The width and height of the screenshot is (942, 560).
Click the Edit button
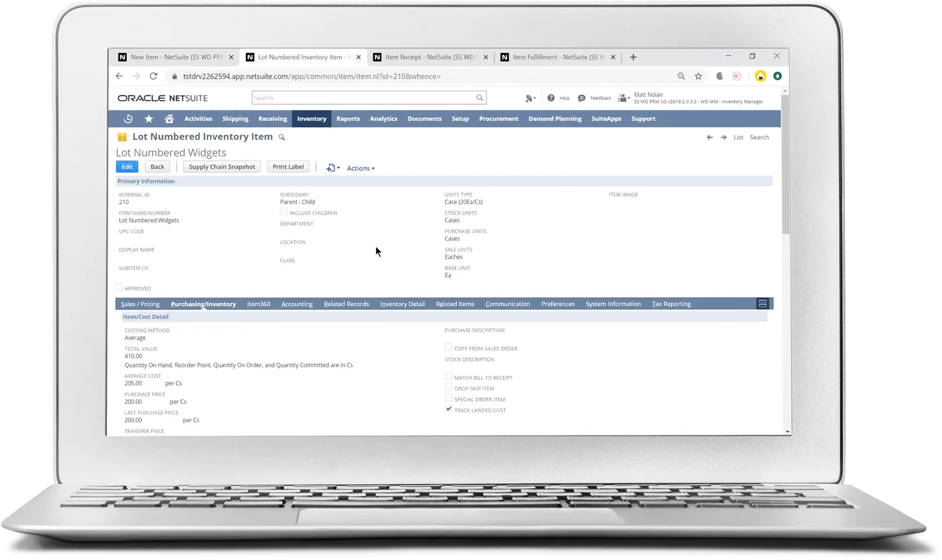[x=127, y=167]
